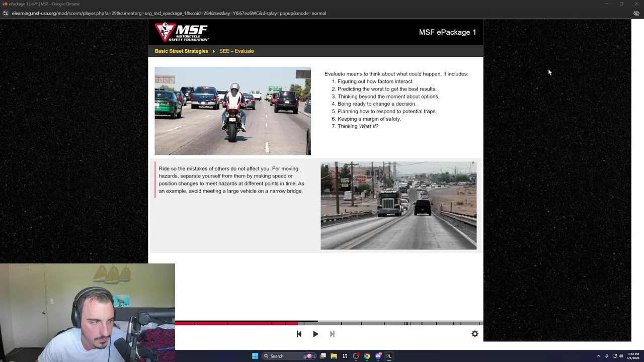644x362 pixels.
Task: Click the 'Ride so the mistakes of others' paragraph
Action: (231, 180)
